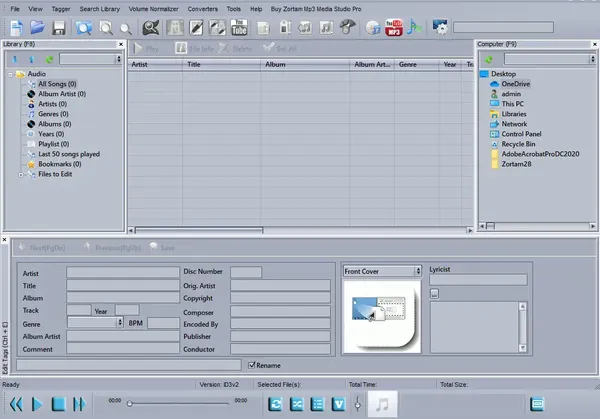The width and height of the screenshot is (600, 419).
Task: Open the Volume Normalizer menu
Action: [153, 9]
